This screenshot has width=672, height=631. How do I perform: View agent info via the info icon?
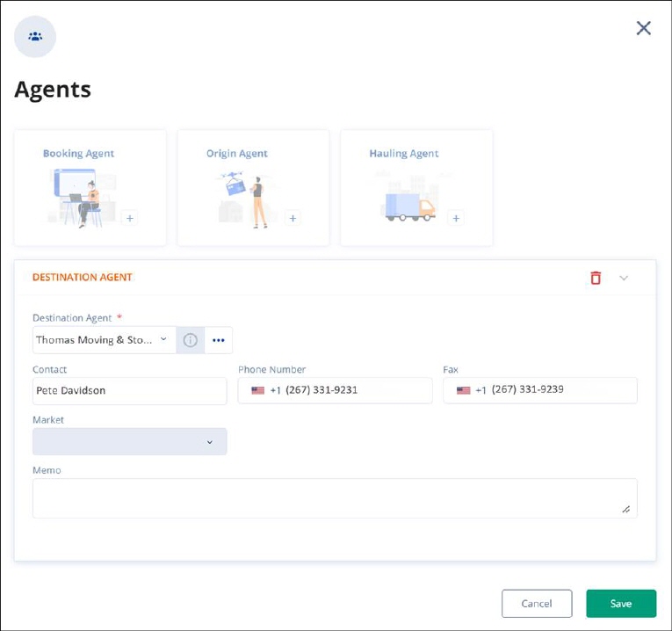pyautogui.click(x=191, y=340)
